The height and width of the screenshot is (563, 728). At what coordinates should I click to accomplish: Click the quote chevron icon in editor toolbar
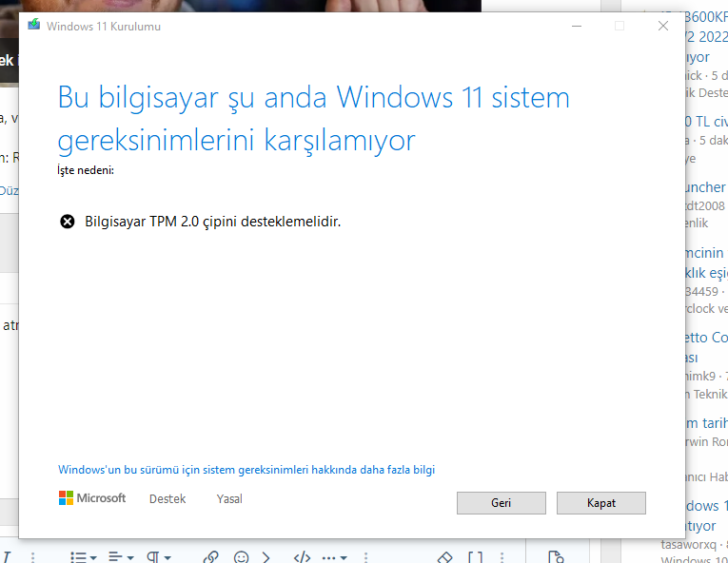point(266,557)
